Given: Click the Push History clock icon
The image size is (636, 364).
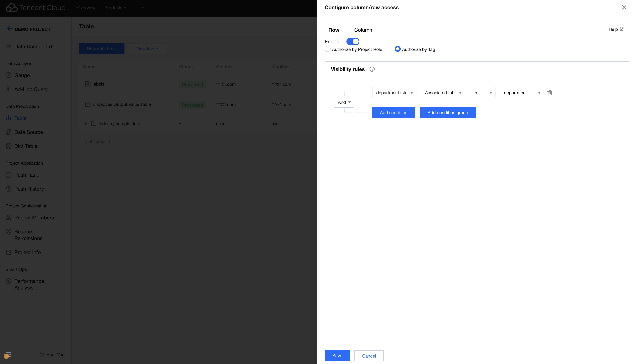Looking at the screenshot, I should 8,189.
